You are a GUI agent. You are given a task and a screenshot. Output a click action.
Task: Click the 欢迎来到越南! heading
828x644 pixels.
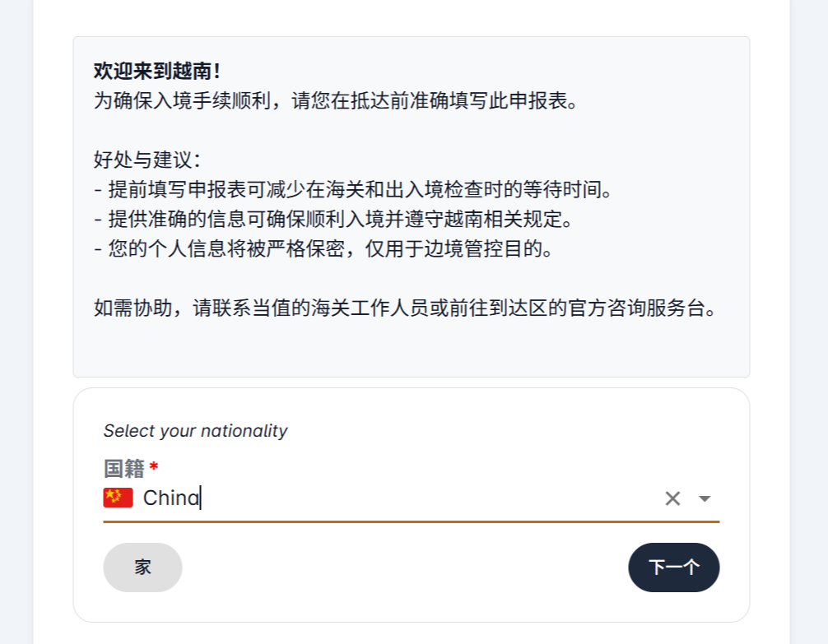(157, 72)
